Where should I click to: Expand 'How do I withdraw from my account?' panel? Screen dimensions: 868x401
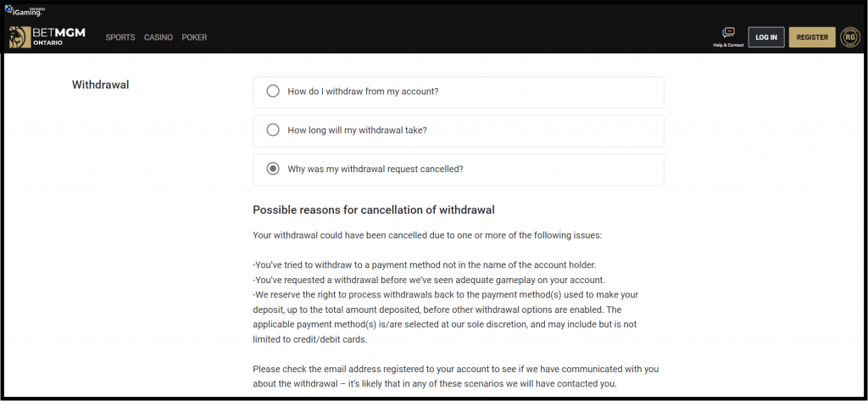459,92
